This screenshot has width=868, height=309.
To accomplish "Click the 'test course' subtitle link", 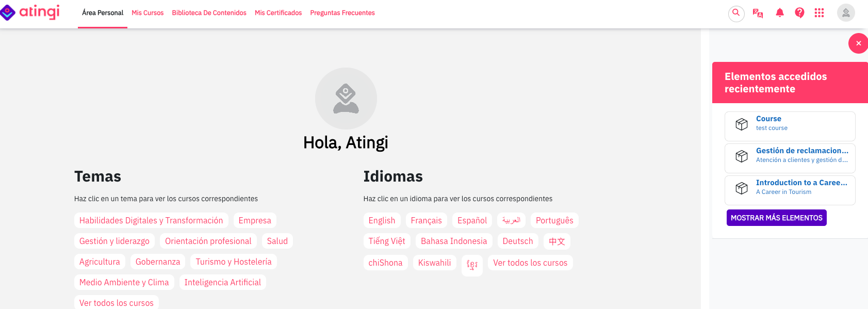I will pyautogui.click(x=772, y=128).
